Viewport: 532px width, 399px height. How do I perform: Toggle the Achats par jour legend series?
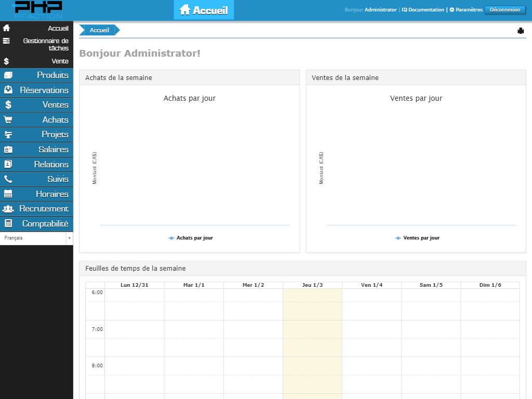pos(191,238)
